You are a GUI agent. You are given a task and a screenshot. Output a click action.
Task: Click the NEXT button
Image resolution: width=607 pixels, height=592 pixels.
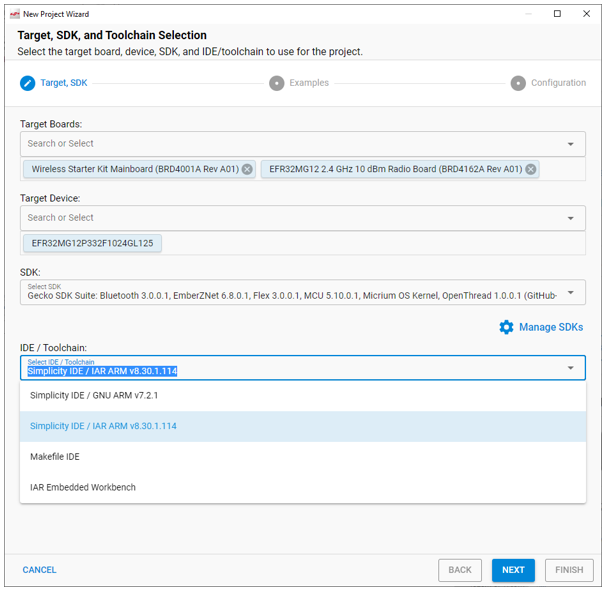point(513,570)
